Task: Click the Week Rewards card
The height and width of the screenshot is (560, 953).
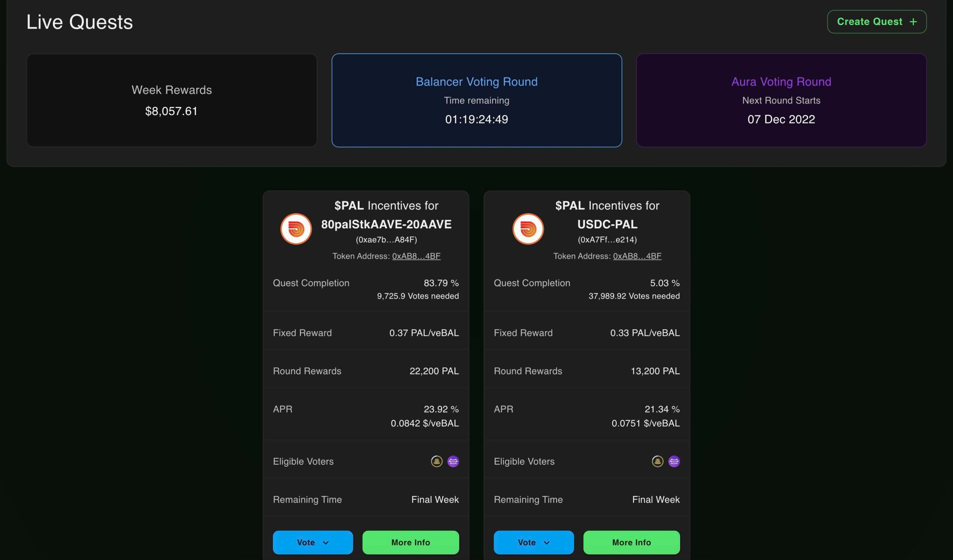Action: pyautogui.click(x=172, y=100)
